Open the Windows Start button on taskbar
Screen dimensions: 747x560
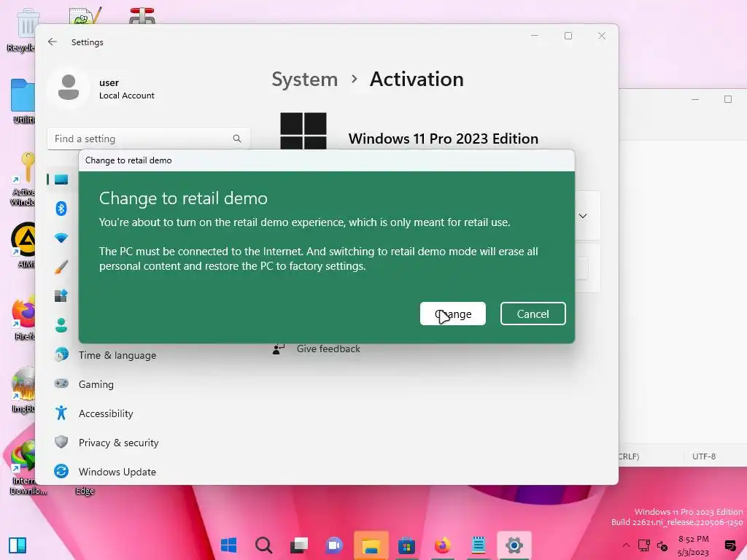[x=228, y=545]
